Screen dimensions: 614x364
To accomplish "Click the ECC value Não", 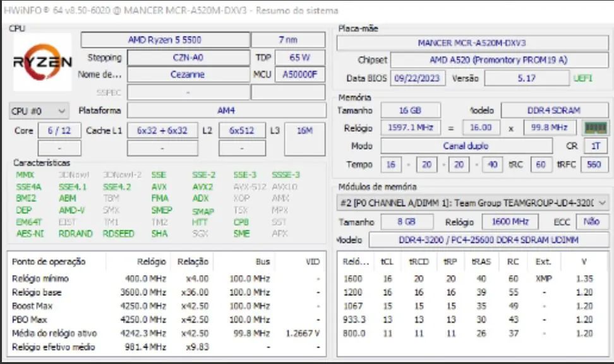I will click(592, 221).
